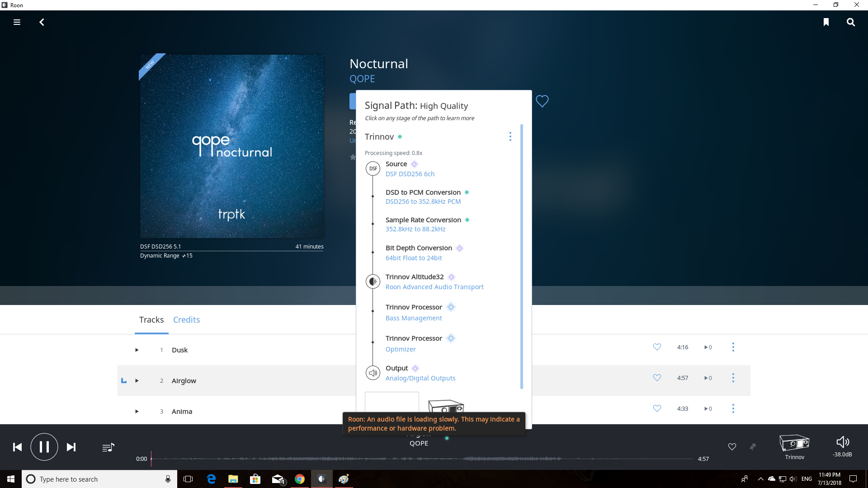Open 64bit Float to 24bit stage
Screen dimensions: 868x488
[x=414, y=258]
